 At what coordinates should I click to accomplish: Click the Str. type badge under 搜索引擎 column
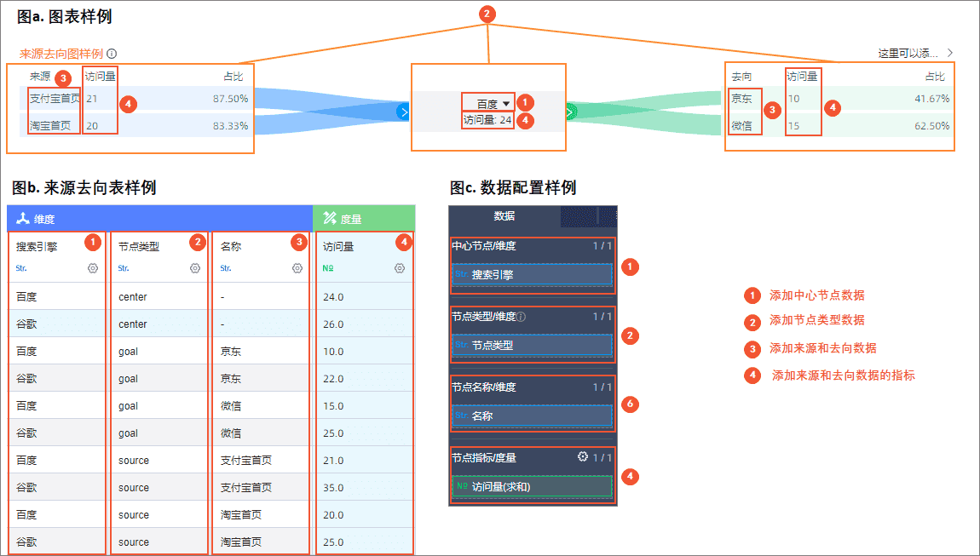coord(21,268)
